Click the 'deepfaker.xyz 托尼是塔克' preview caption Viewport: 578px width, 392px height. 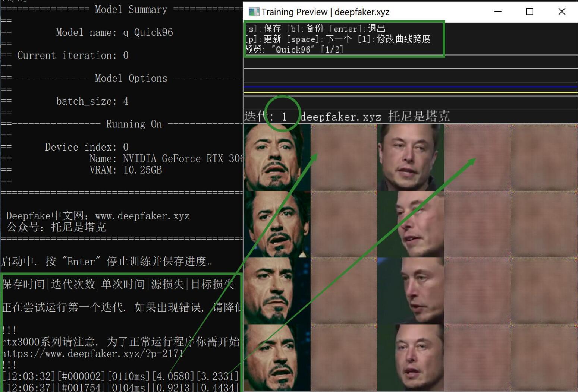(375, 117)
